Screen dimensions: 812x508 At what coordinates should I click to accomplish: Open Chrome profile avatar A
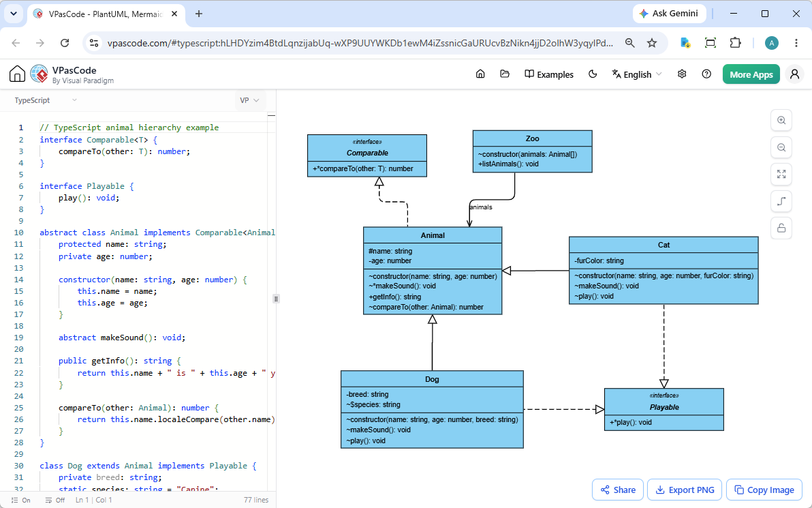pyautogui.click(x=772, y=43)
